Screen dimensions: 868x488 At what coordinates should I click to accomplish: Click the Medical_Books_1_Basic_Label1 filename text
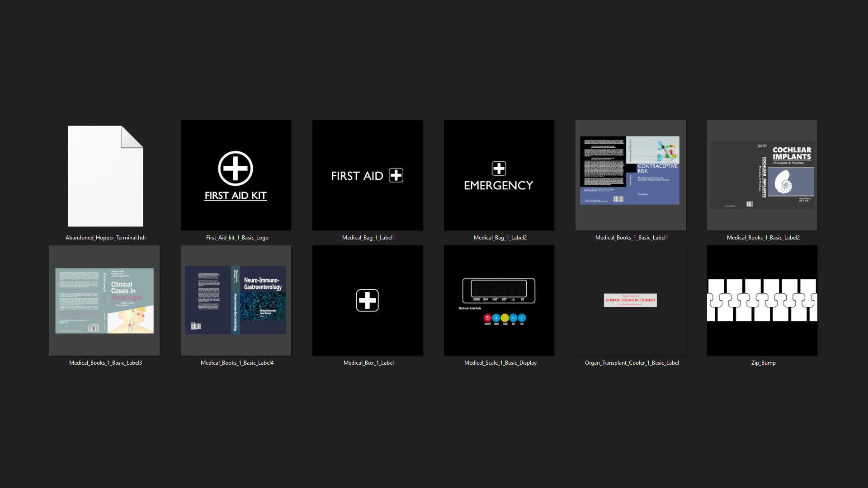[x=631, y=238]
